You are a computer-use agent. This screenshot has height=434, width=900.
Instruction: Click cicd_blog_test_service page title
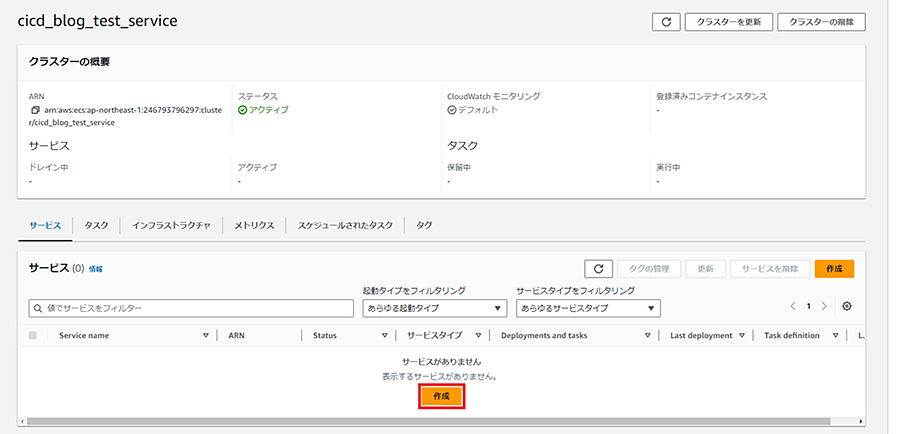pos(98,21)
